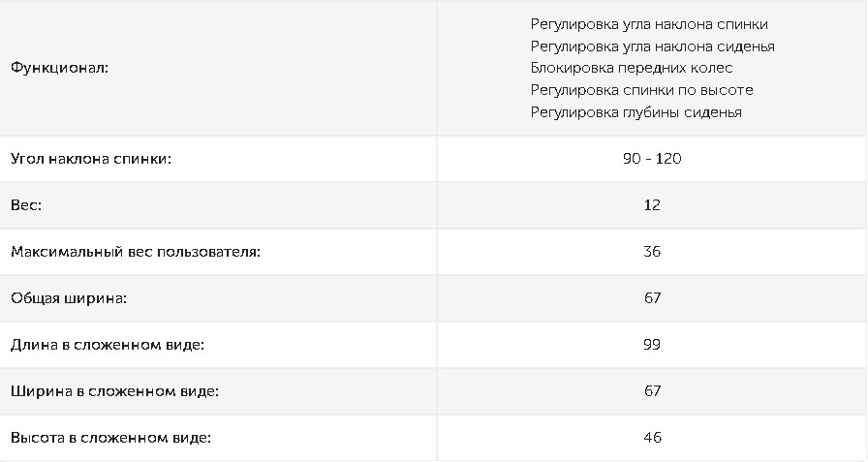Screen dimensions: 868x462
Task: Select the '67' value for Общая ширина
Action: [652, 298]
